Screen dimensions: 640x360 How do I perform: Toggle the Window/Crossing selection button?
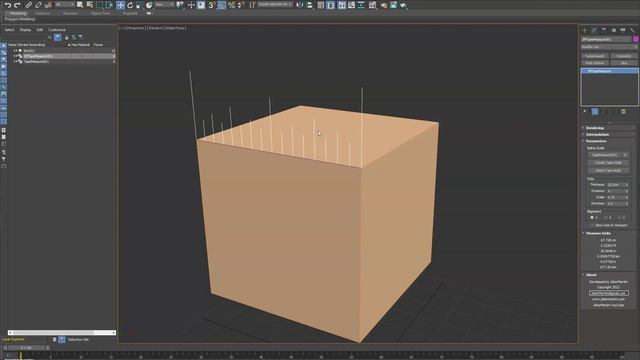pos(109,5)
